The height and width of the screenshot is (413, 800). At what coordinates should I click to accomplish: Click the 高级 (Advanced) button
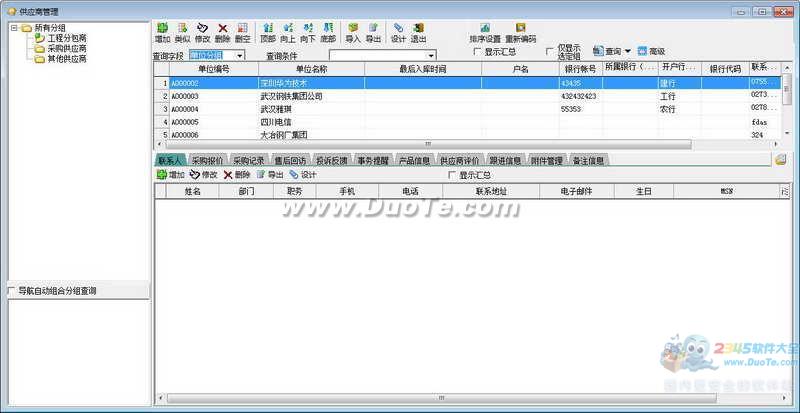[650, 51]
